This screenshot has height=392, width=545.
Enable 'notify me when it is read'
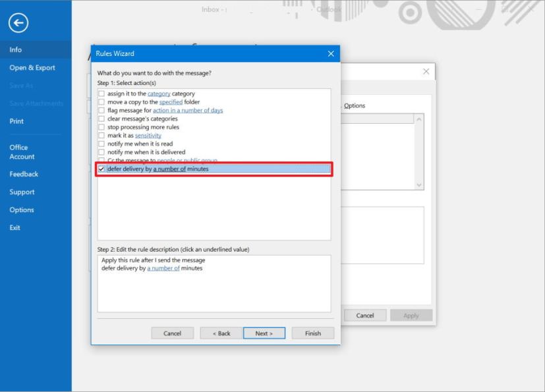coord(101,144)
